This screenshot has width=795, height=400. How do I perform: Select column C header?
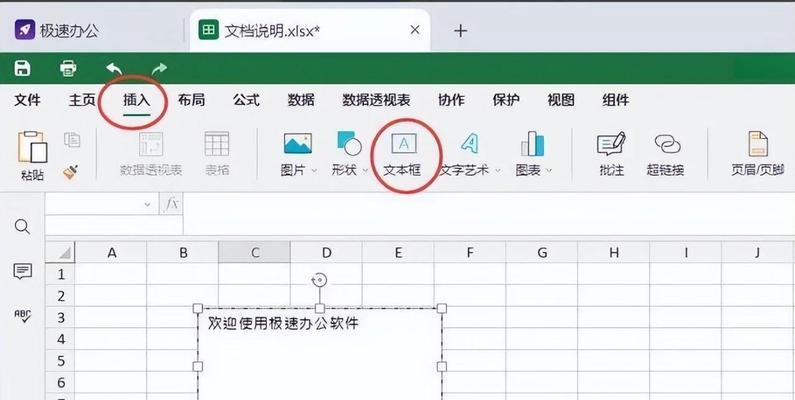(x=255, y=252)
